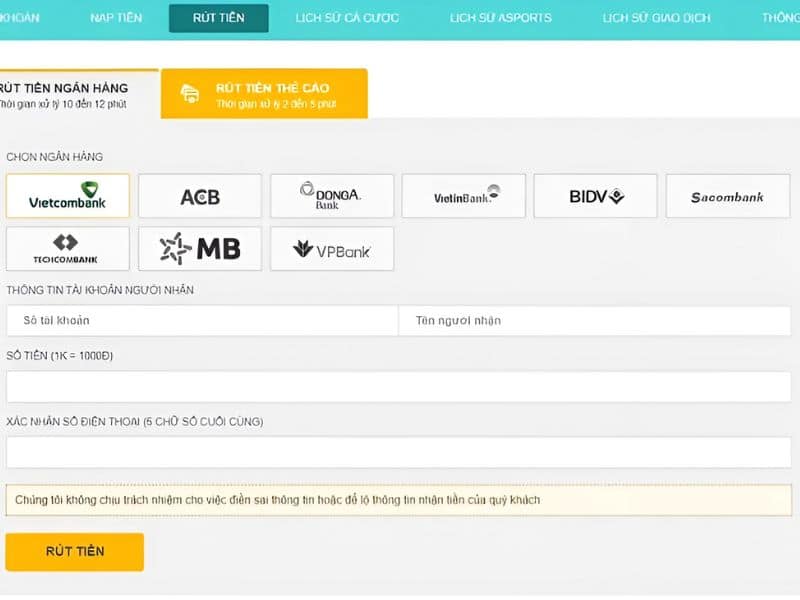Open the Nạp Tiền menu tab
This screenshot has height=600, width=800.
116,18
